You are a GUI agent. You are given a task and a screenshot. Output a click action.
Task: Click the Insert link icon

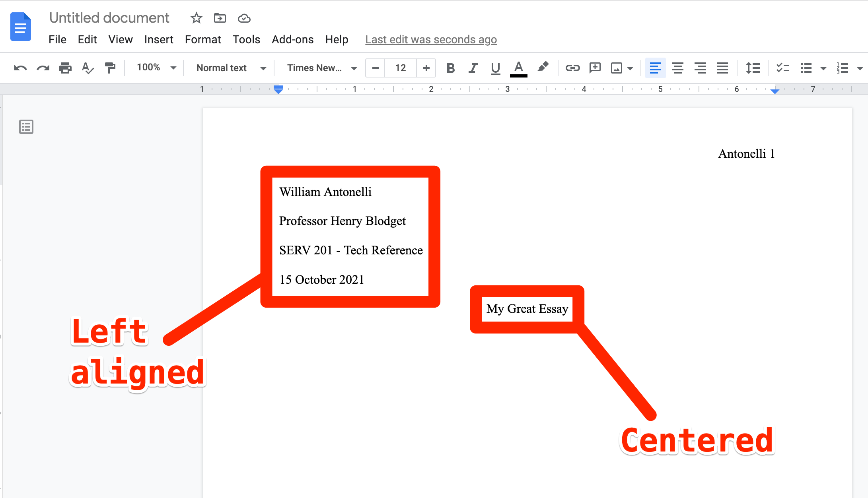coord(572,68)
